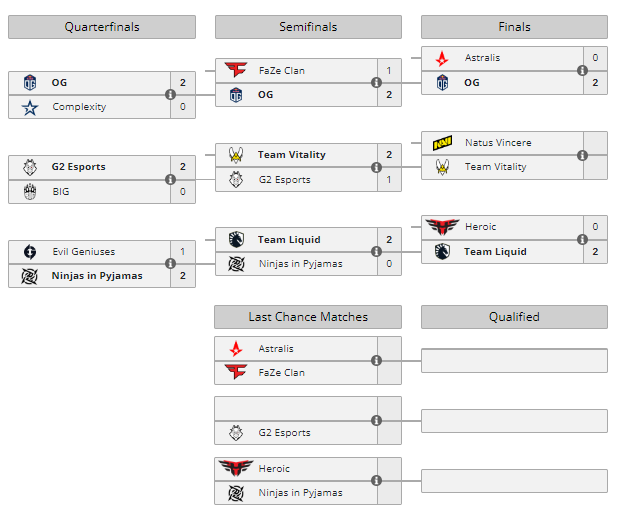
Task: Click the Qualified column header
Action: coord(514,317)
